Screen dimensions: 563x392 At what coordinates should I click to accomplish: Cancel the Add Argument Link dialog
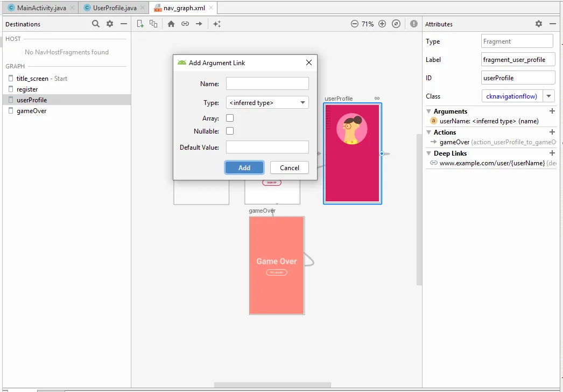pos(289,167)
